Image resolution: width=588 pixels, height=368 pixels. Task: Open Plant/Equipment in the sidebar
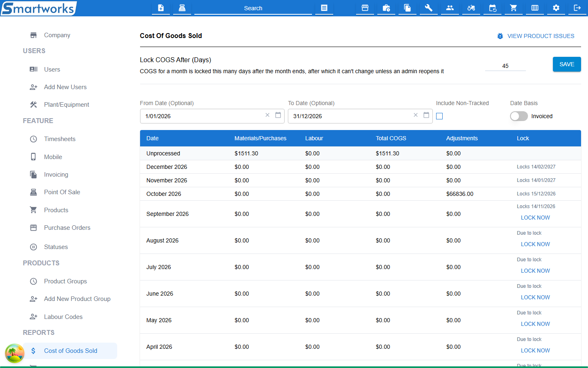click(67, 105)
